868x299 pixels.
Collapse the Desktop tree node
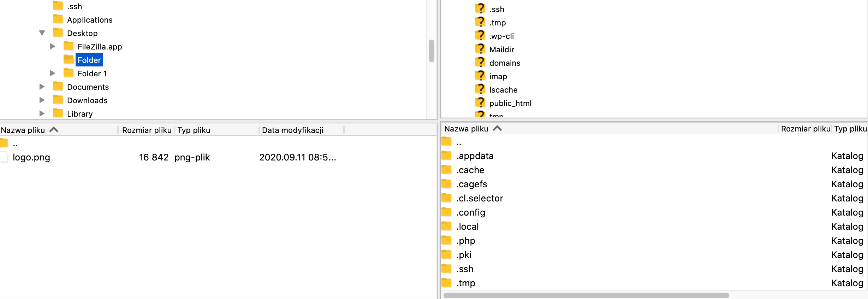[42, 33]
